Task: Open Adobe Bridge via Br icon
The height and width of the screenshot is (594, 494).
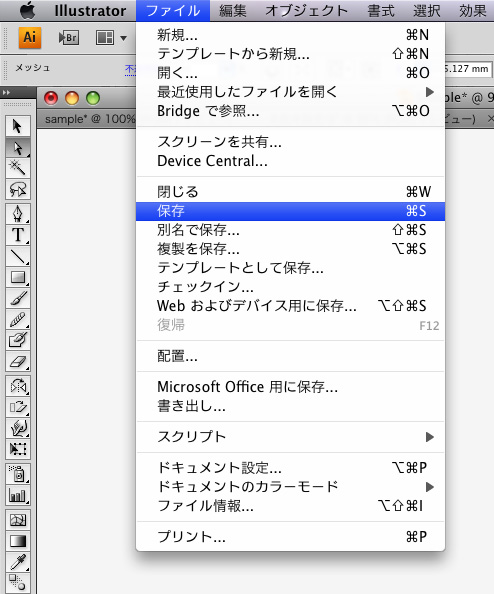Action: pyautogui.click(x=69, y=38)
